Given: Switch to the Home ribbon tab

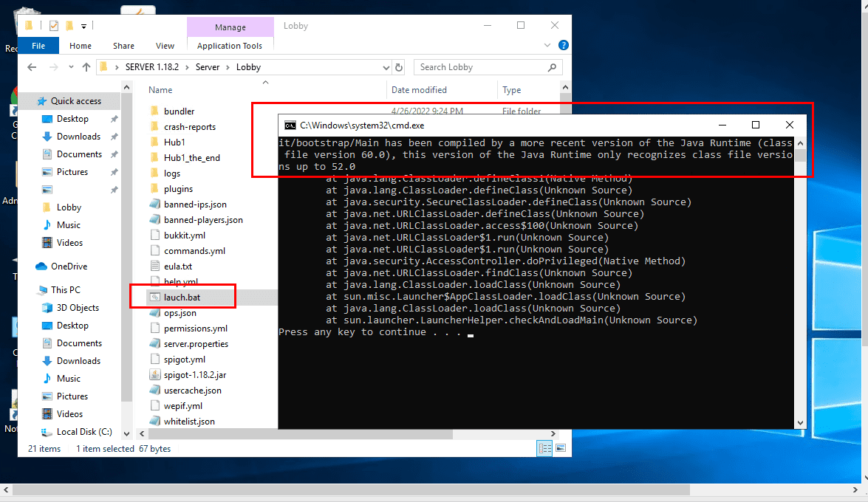Looking at the screenshot, I should click(x=81, y=46).
